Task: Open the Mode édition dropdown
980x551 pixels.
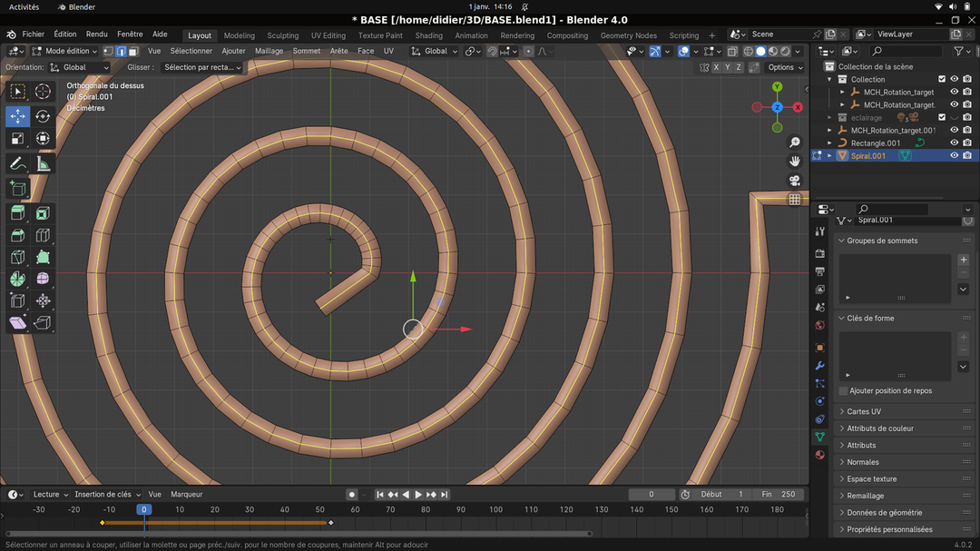Action: 65,51
